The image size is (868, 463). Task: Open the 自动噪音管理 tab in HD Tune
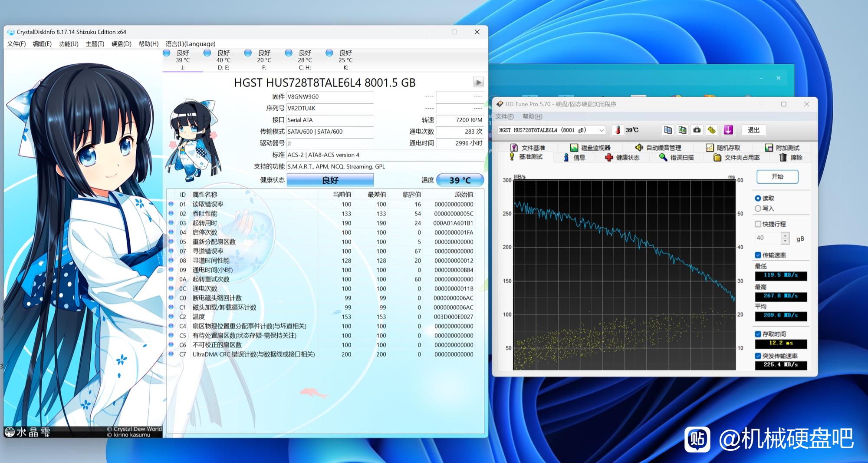(x=658, y=148)
